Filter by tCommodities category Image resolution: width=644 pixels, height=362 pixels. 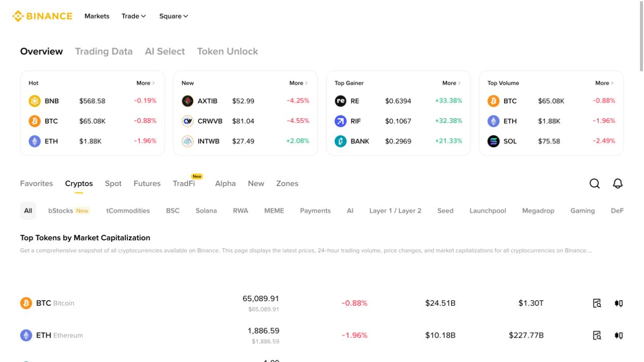tap(128, 211)
